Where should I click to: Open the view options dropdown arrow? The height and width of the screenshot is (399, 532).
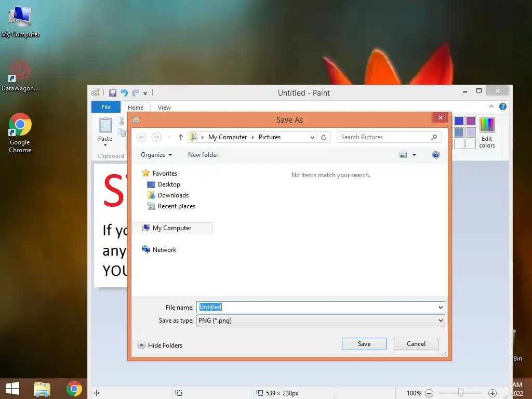coord(414,155)
